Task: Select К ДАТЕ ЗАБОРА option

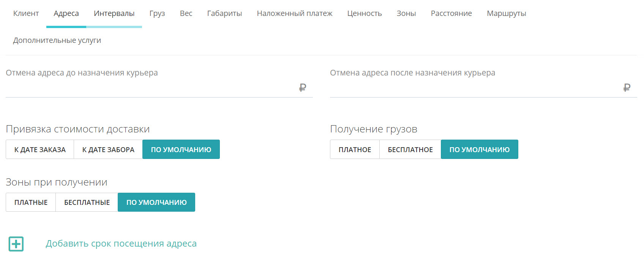Action: pos(108,149)
